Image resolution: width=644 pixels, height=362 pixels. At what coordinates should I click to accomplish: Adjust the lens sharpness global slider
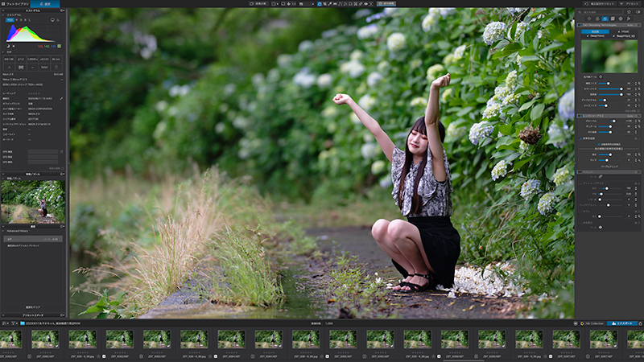610,121
